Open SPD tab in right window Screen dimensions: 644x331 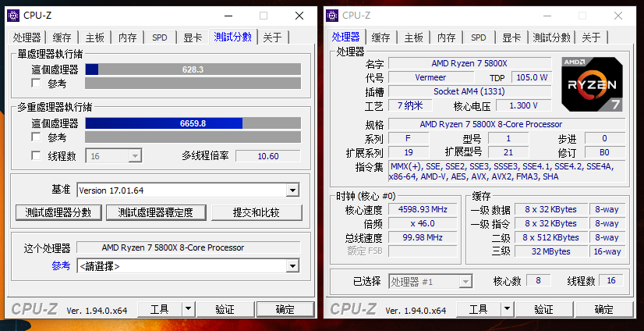tap(479, 37)
